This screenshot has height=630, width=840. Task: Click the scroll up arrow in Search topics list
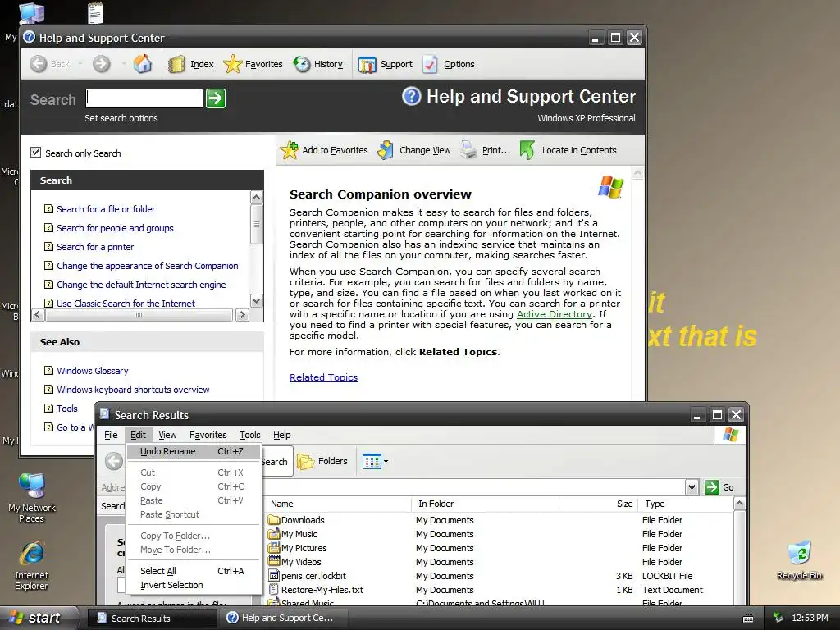(256, 198)
